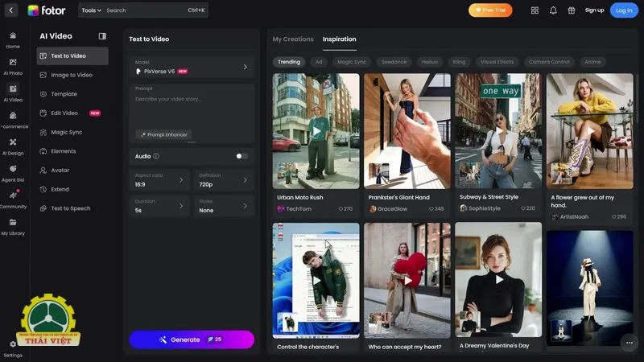Open the Definition 720p selector
This screenshot has height=362, width=644.
click(x=224, y=180)
